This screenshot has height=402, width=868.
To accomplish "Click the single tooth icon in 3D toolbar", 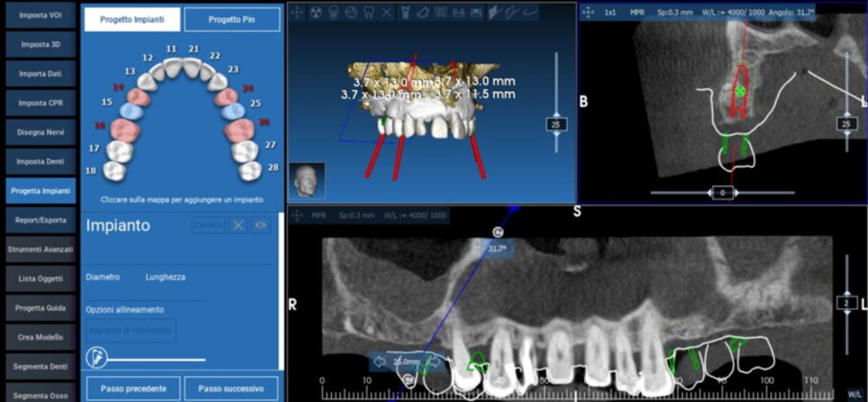I will [x=368, y=12].
